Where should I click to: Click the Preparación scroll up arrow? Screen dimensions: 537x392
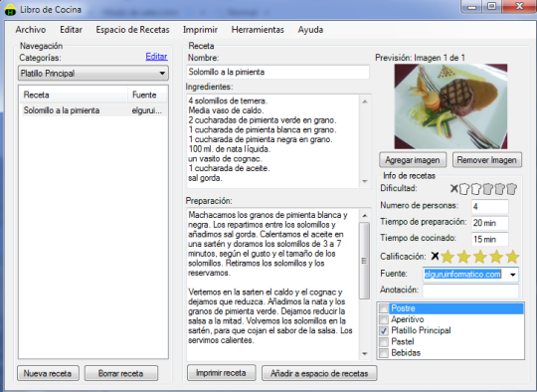[x=364, y=216]
